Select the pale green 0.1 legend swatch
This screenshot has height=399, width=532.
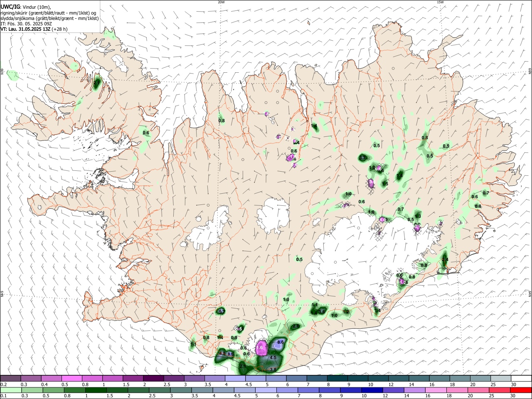tap(11, 390)
